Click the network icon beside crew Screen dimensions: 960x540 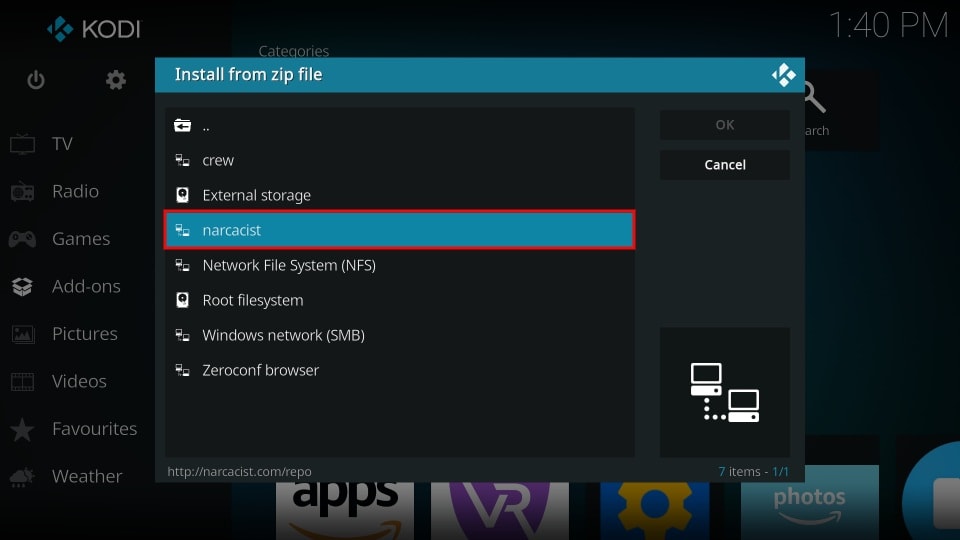(x=182, y=160)
